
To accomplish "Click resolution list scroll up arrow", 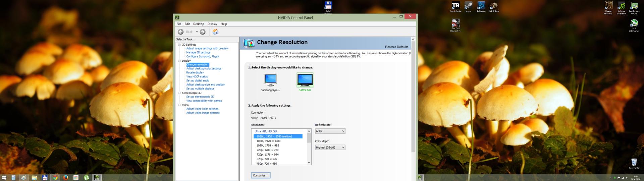I will click(309, 131).
